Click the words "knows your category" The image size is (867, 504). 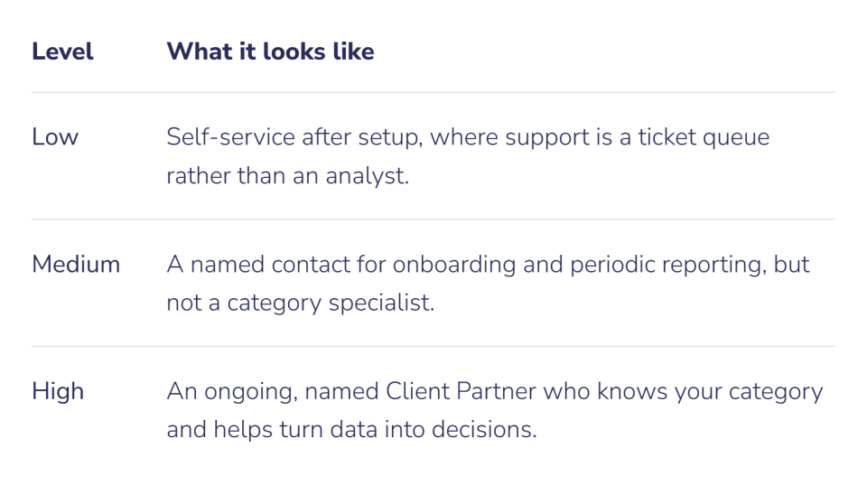710,392
